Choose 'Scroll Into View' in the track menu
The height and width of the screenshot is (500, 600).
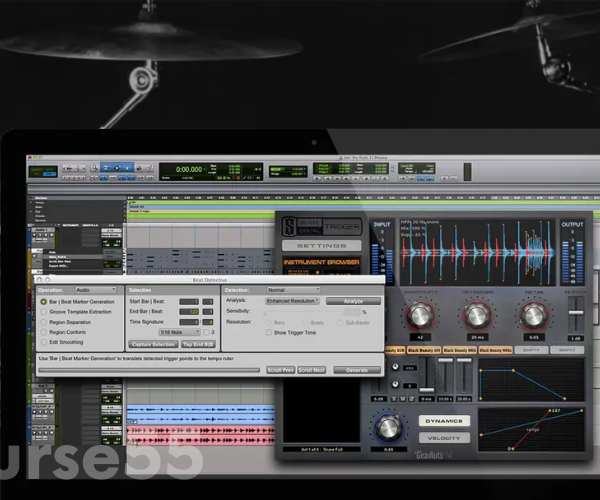click(x=60, y=262)
